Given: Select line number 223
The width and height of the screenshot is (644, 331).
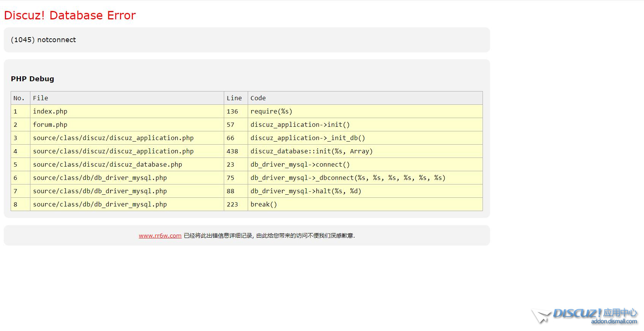Looking at the screenshot, I should (236, 204).
